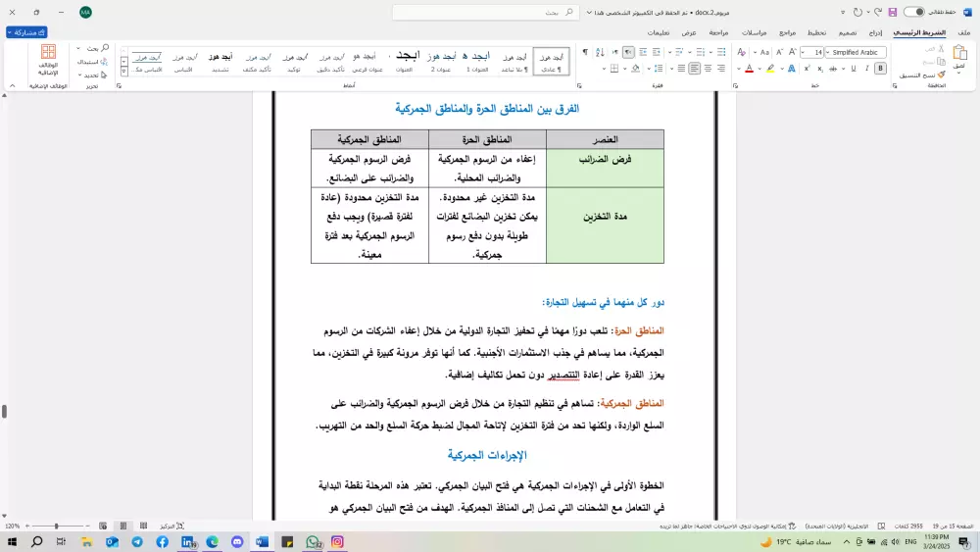Open highlight color dropdown arrow
The width and height of the screenshot is (980, 552).
[760, 69]
